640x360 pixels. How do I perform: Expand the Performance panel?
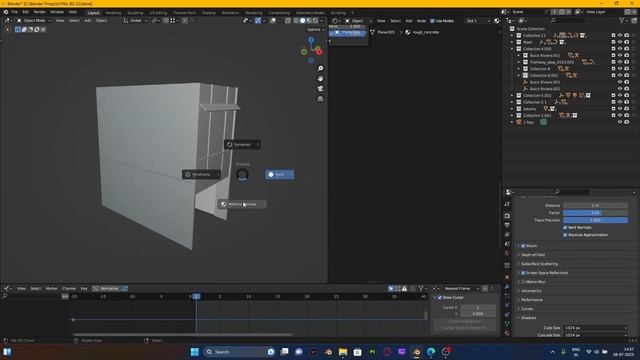(532, 300)
